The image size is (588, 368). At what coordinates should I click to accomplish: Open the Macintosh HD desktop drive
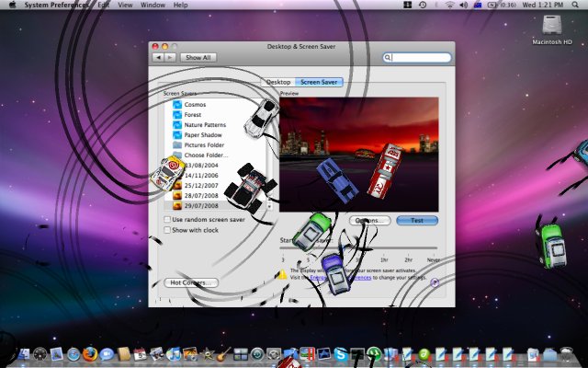pos(552,30)
